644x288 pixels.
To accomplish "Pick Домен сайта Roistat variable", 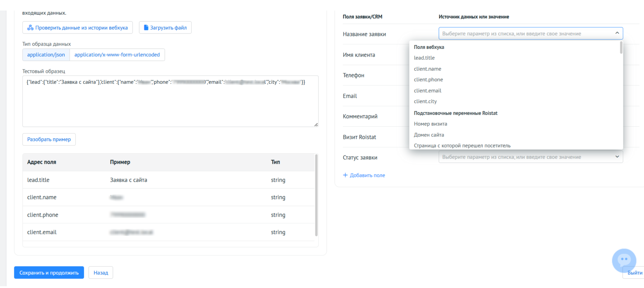I will click(x=429, y=135).
